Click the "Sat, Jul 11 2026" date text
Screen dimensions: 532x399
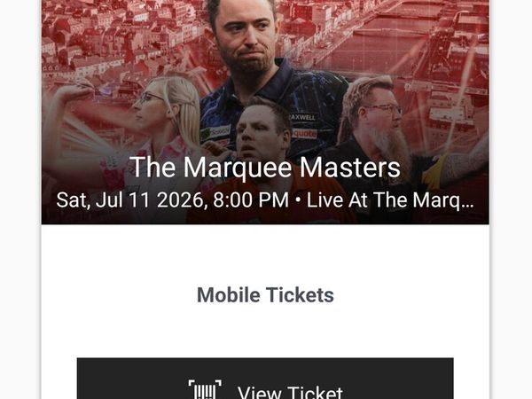[x=130, y=200]
